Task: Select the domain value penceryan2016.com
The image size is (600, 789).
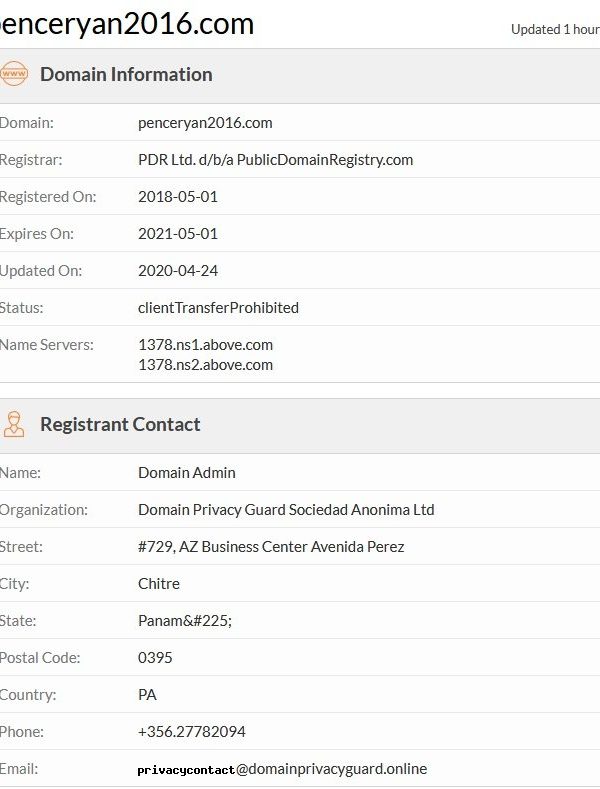Action: pyautogui.click(x=205, y=123)
